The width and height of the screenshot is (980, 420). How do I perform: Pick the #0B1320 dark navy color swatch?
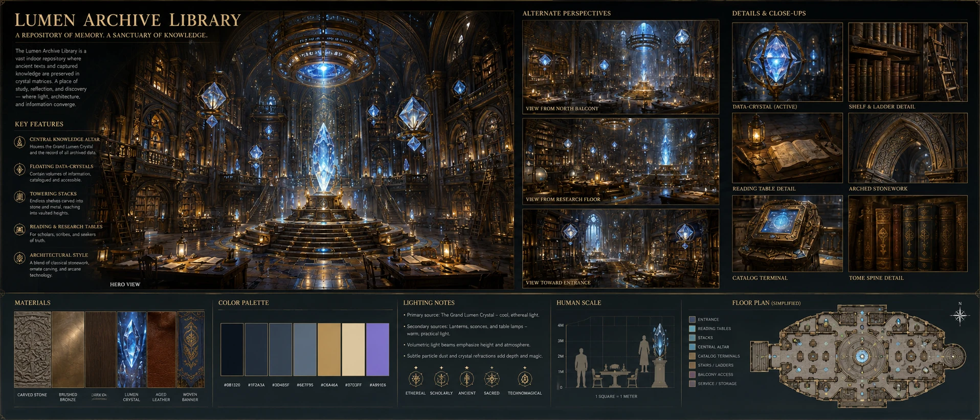tap(232, 349)
